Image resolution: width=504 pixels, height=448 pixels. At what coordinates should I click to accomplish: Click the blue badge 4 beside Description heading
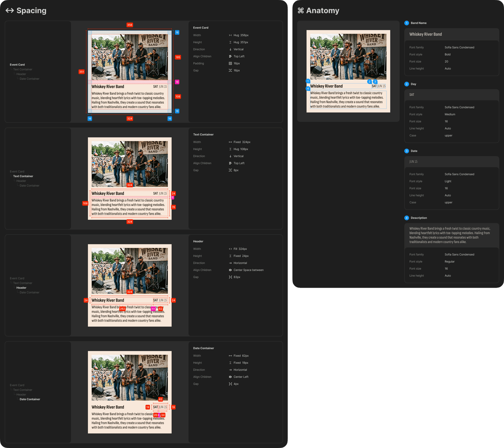407,218
